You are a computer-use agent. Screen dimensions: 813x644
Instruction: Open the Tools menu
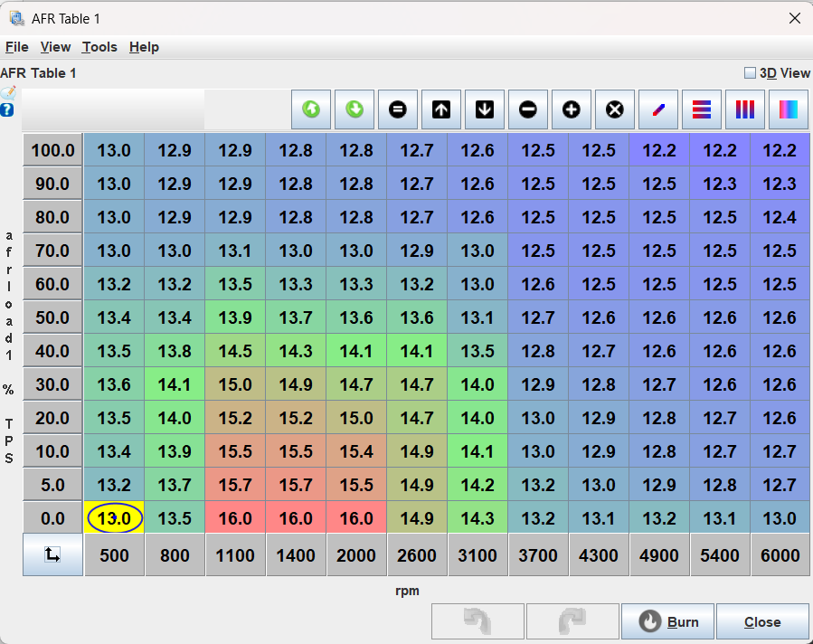(x=99, y=47)
